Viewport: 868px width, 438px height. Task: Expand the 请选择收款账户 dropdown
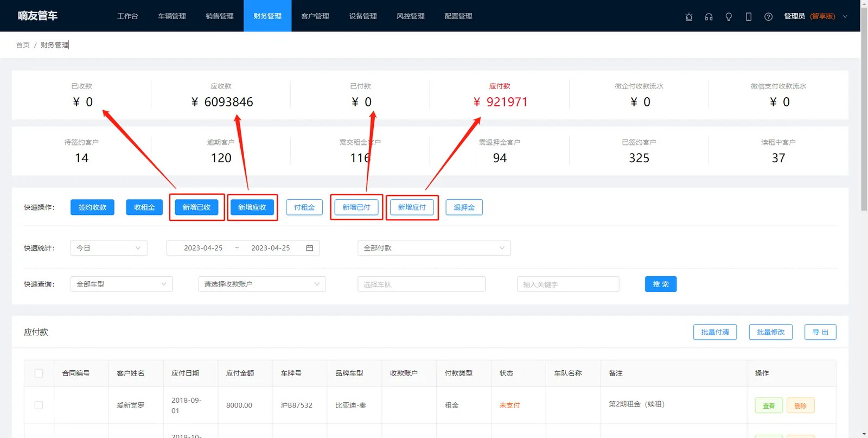262,284
